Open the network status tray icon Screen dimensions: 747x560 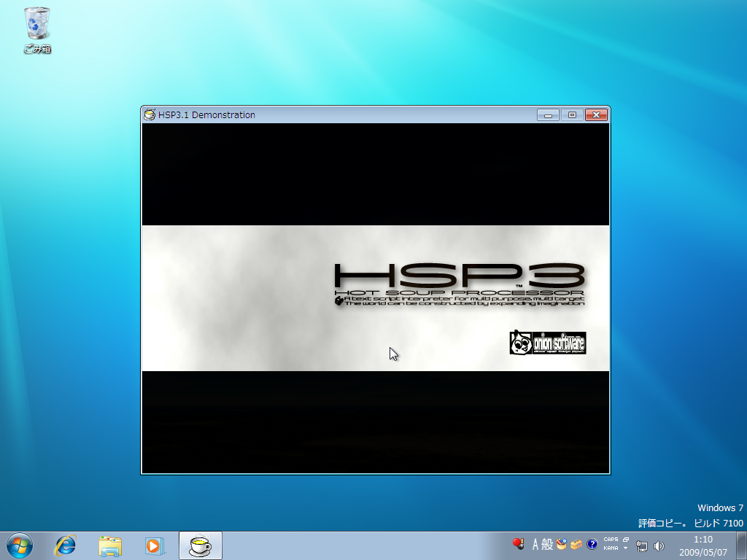coord(642,545)
